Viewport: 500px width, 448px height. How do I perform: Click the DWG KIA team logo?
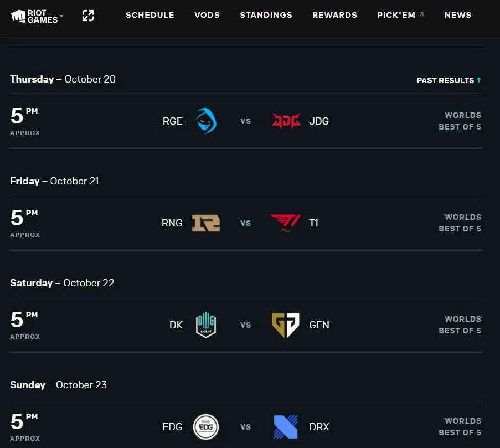(206, 325)
